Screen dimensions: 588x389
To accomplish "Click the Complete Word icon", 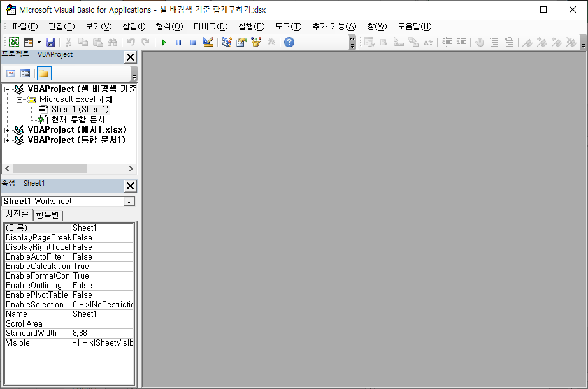I will coord(428,42).
